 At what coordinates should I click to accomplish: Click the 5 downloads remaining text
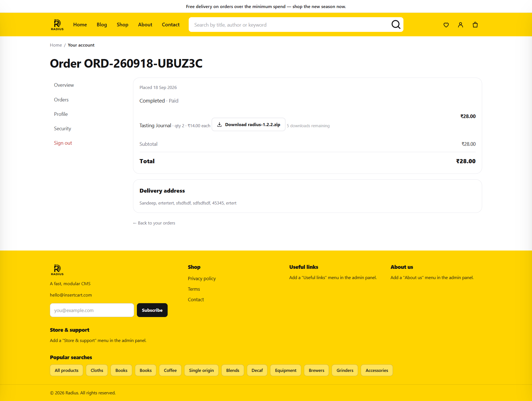point(308,126)
